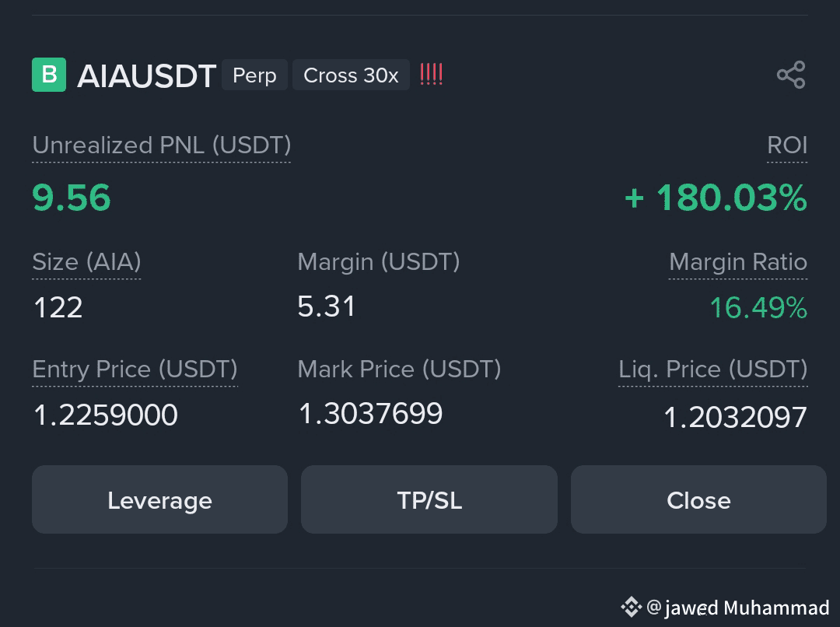Open the Leverage adjustment button

tap(159, 499)
